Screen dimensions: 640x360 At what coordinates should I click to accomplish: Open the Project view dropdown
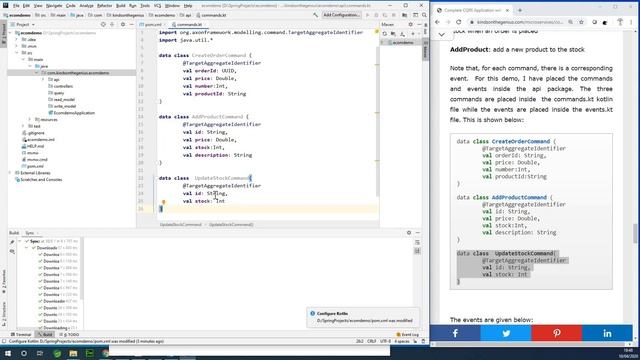tap(22, 24)
